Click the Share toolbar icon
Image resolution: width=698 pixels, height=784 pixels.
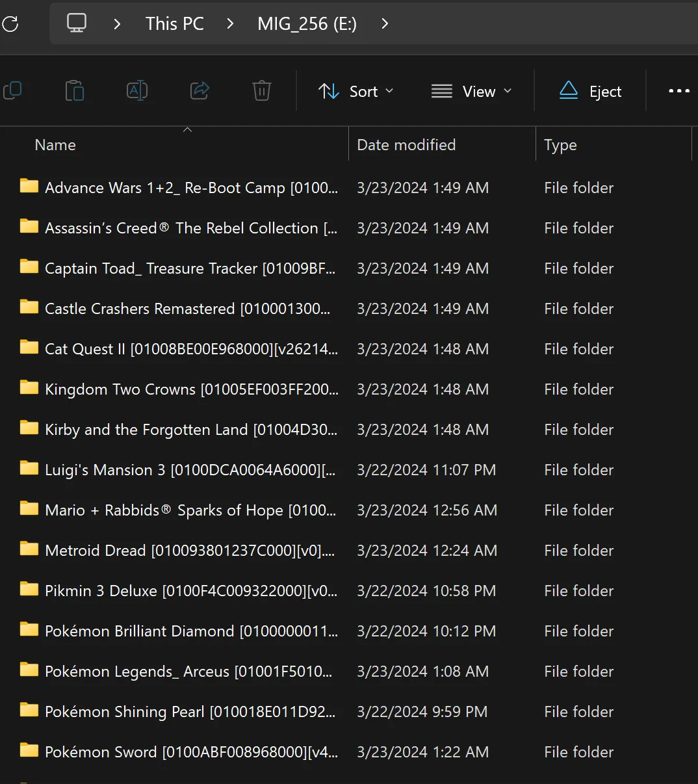click(200, 90)
